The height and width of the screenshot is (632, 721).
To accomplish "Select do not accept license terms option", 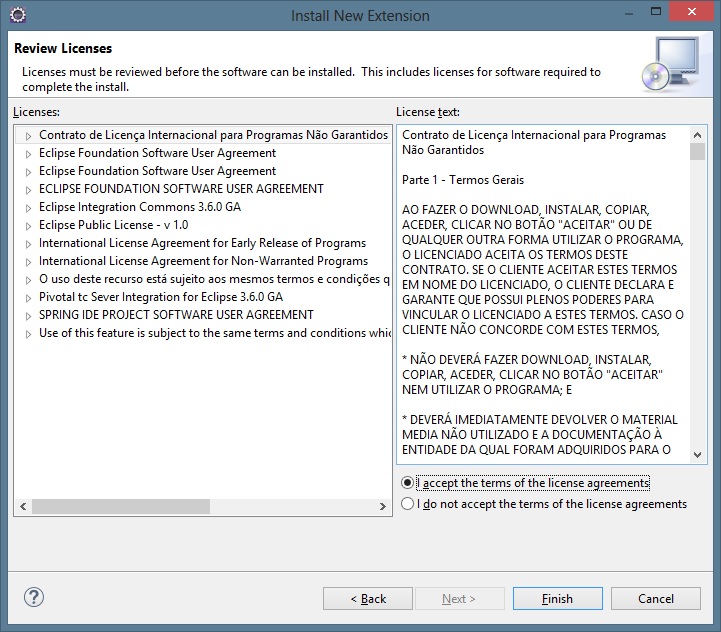I will (407, 504).
